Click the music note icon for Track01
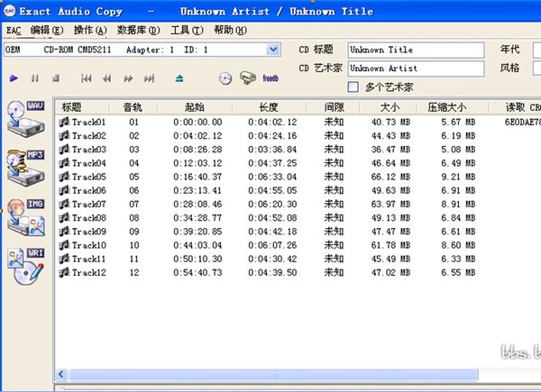The height and width of the screenshot is (392, 541). (64, 122)
